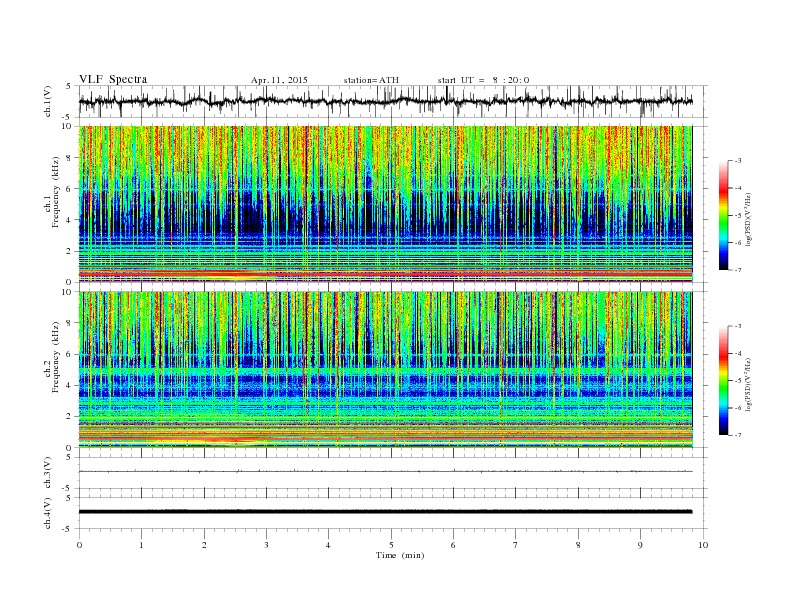Viewport: 792px width, 612px height.
Task: Click time axis tick label "1"
Action: 141,545
